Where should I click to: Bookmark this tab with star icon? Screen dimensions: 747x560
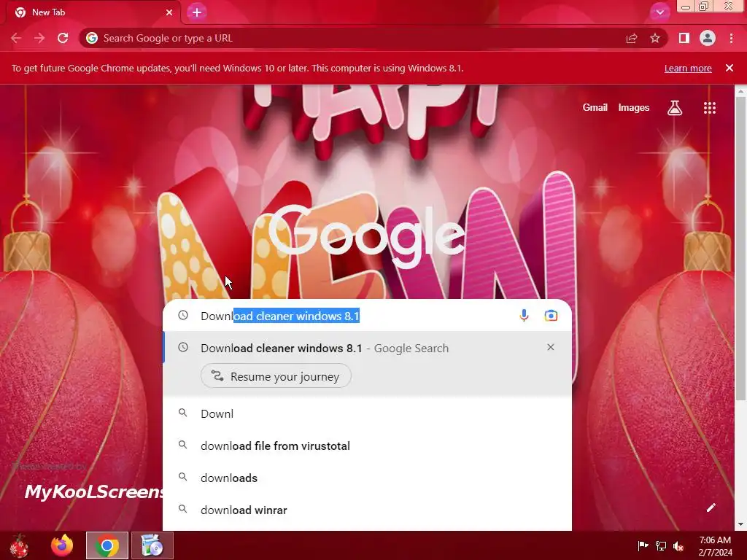tap(655, 38)
